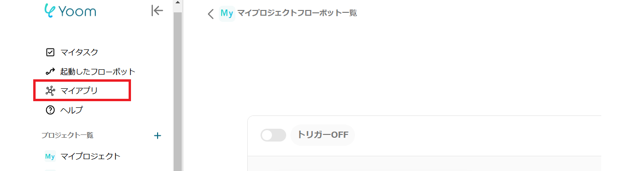Go back using the left chevron
644x171 pixels.
pyautogui.click(x=211, y=13)
